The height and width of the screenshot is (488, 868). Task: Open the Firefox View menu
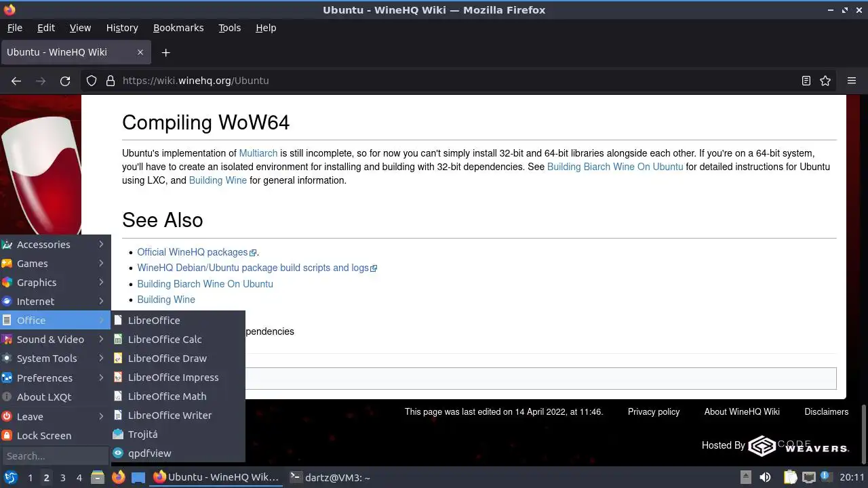[80, 28]
